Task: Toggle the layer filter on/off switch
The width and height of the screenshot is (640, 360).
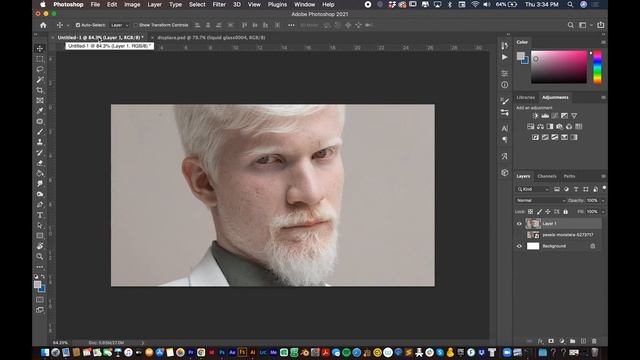Action: 604,188
